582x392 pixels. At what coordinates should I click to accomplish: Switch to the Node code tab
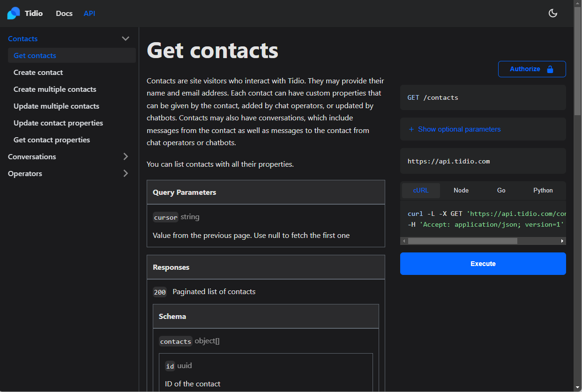click(x=461, y=190)
